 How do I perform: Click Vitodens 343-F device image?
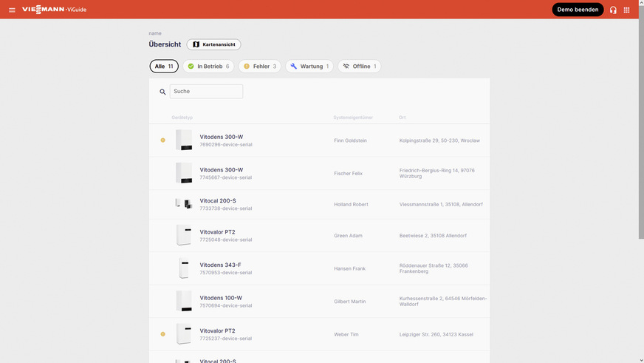(183, 268)
